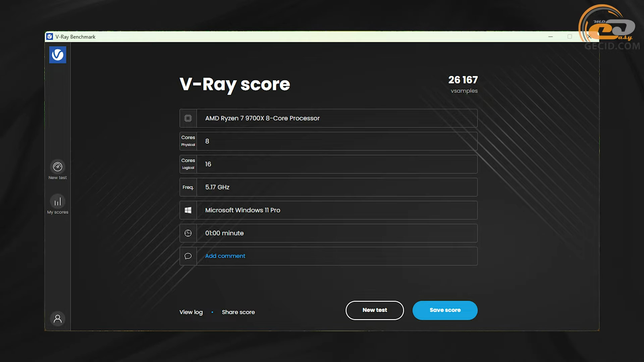Click Microsoft Windows 11 Pro text
This screenshot has height=362, width=644.
243,210
